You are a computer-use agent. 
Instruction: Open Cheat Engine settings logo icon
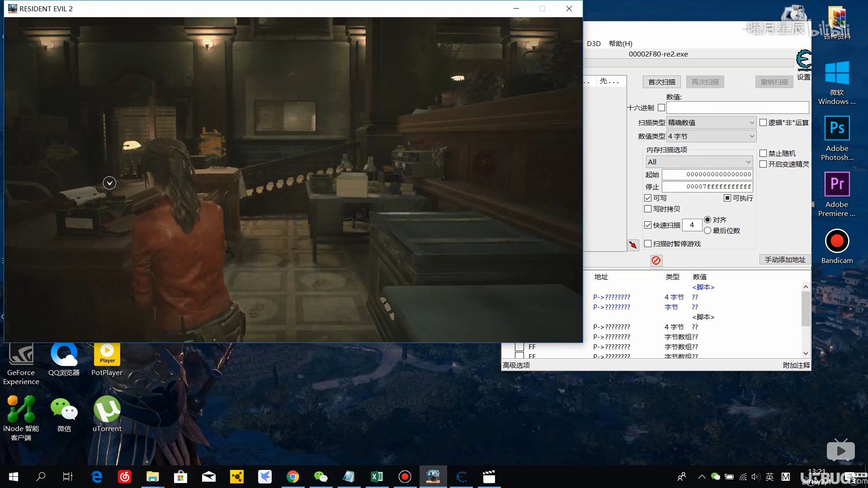pyautogui.click(x=804, y=60)
